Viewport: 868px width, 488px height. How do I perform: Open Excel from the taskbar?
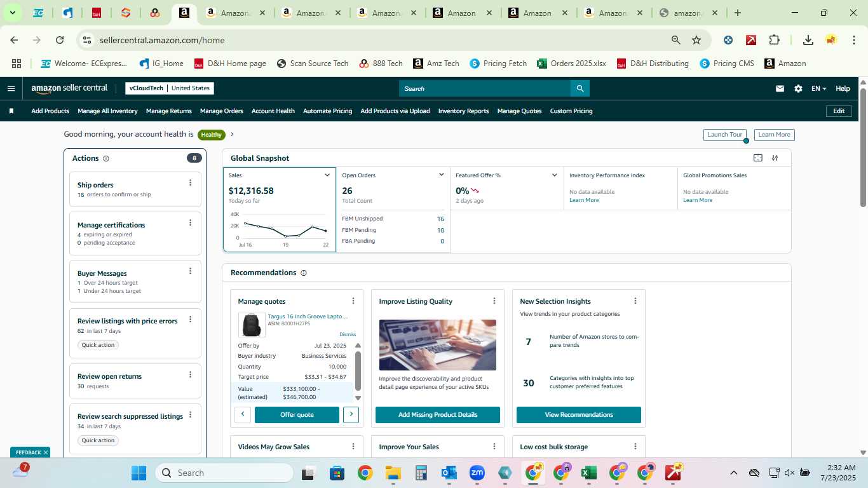[x=589, y=473]
